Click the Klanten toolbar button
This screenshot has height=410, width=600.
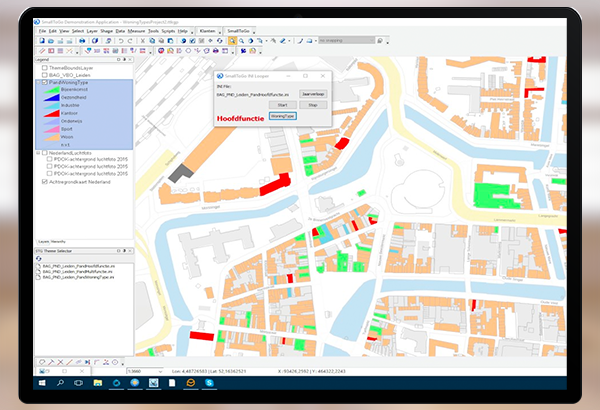tap(207, 31)
